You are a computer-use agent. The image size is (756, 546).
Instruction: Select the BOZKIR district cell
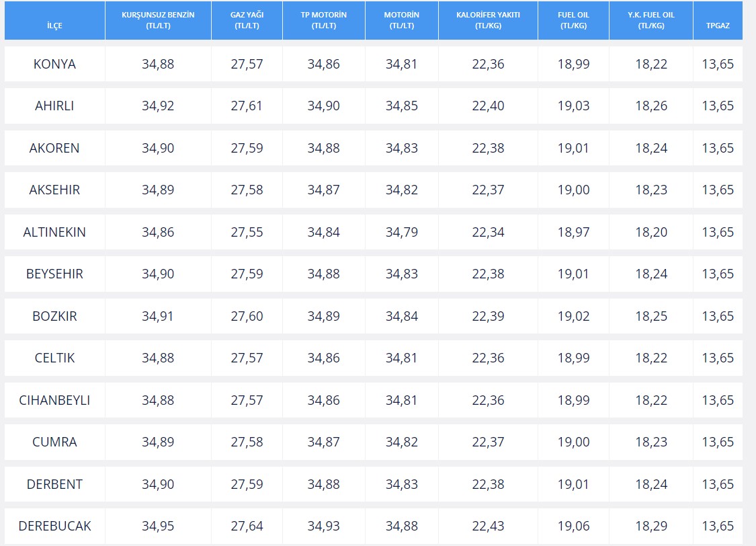click(x=54, y=317)
